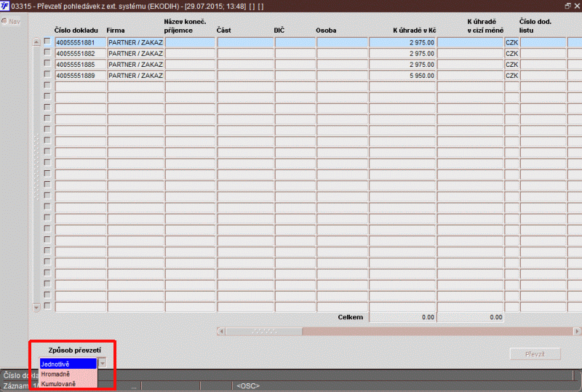Click the table's vertical scroll up arrow
This screenshot has width=582, height=392.
click(x=36, y=42)
